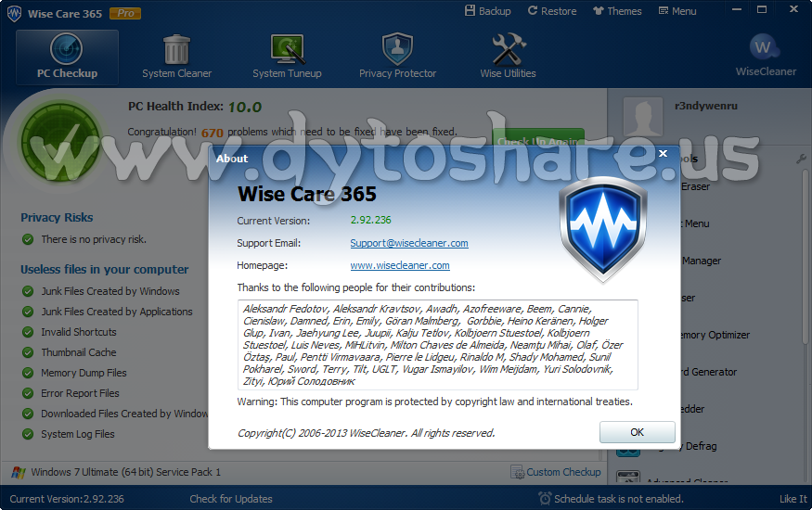The height and width of the screenshot is (510, 812).
Task: Click Schedule task is not enabled text
Action: [619, 499]
